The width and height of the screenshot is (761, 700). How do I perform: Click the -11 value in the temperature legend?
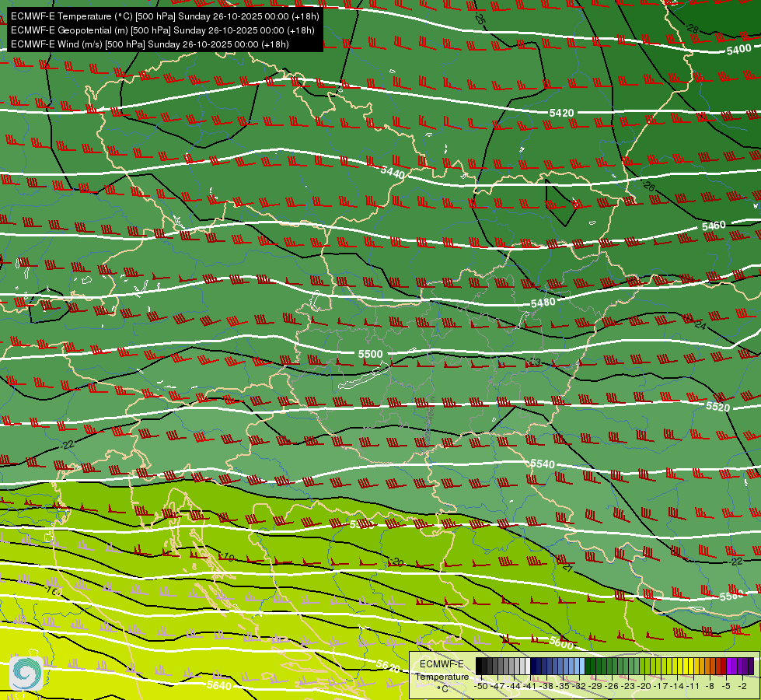tap(693, 687)
